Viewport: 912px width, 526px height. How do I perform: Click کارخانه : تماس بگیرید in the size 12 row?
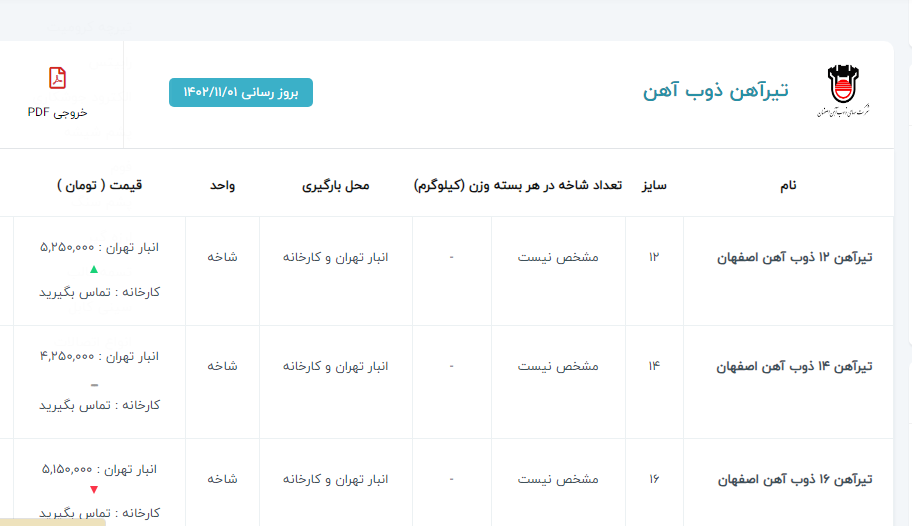[x=100, y=292]
